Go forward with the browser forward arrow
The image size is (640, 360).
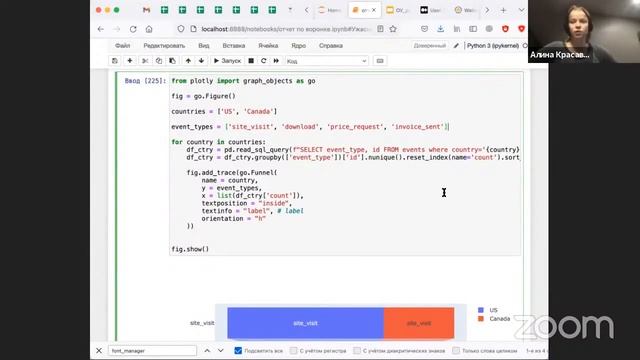tap(117, 29)
